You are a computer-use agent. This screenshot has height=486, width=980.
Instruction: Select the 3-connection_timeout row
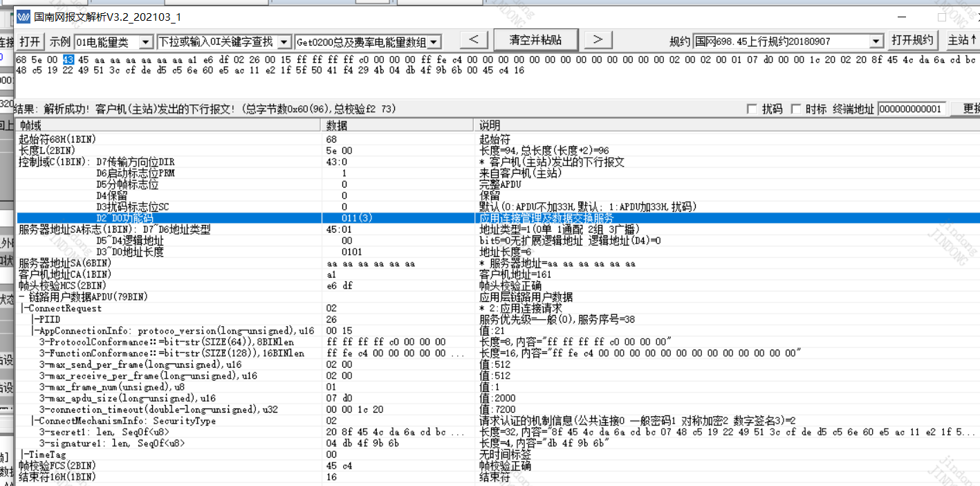(x=497, y=409)
